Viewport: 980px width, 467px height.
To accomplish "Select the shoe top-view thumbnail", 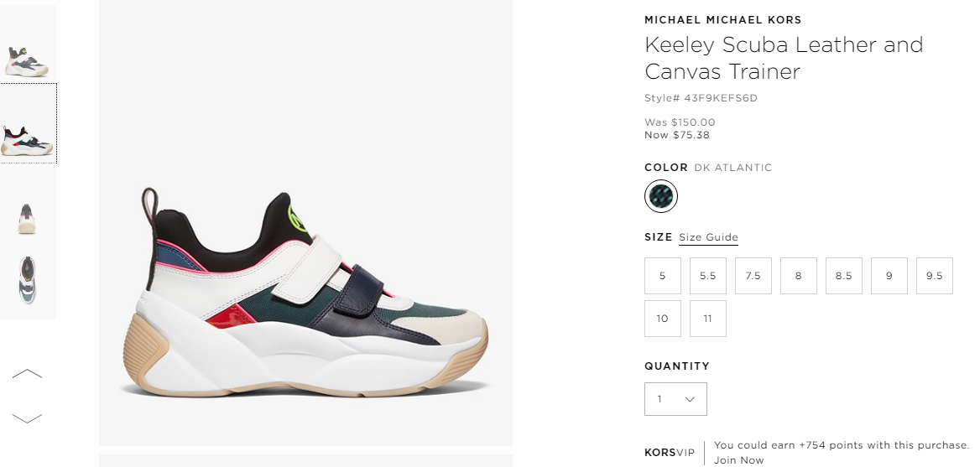I will coord(28,280).
